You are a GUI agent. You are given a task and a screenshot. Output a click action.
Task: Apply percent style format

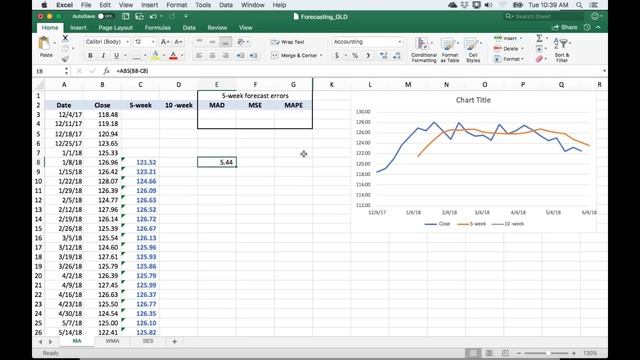(355, 56)
